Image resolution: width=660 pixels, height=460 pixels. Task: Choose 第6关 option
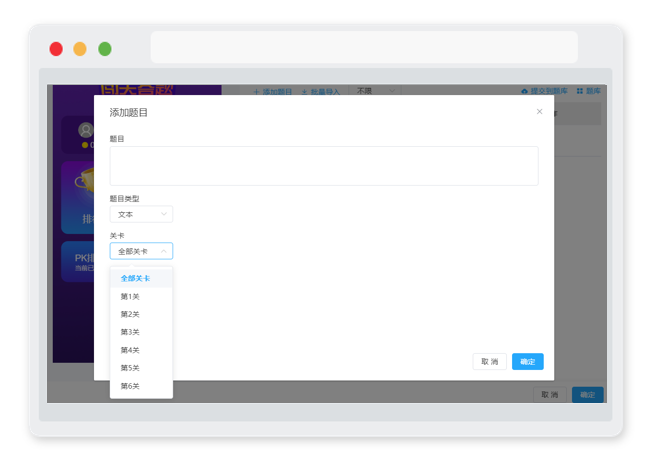click(141, 386)
